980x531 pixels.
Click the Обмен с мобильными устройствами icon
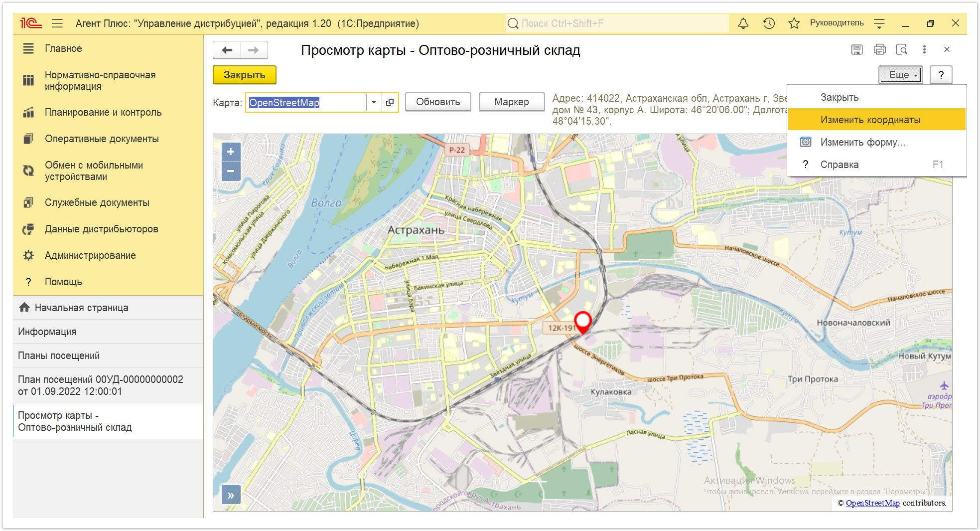pos(28,171)
